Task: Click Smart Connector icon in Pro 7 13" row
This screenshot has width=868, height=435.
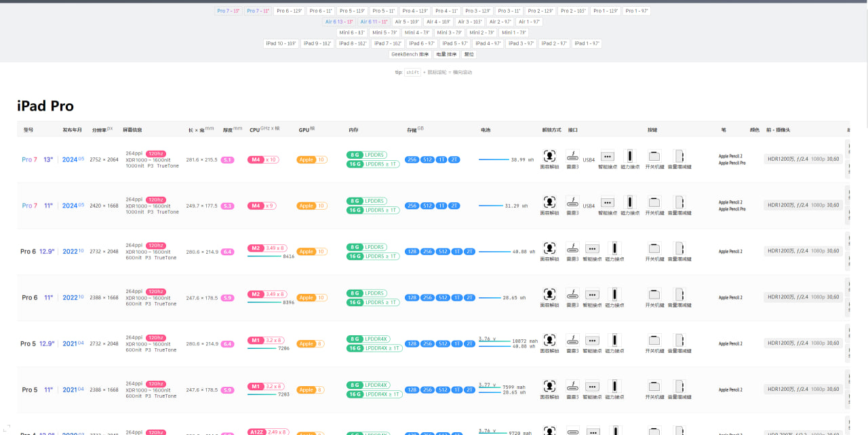Action: [608, 155]
